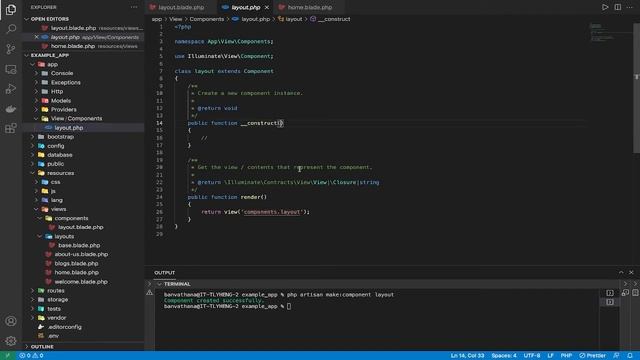Click the Components breadcrumb segment

point(207,19)
